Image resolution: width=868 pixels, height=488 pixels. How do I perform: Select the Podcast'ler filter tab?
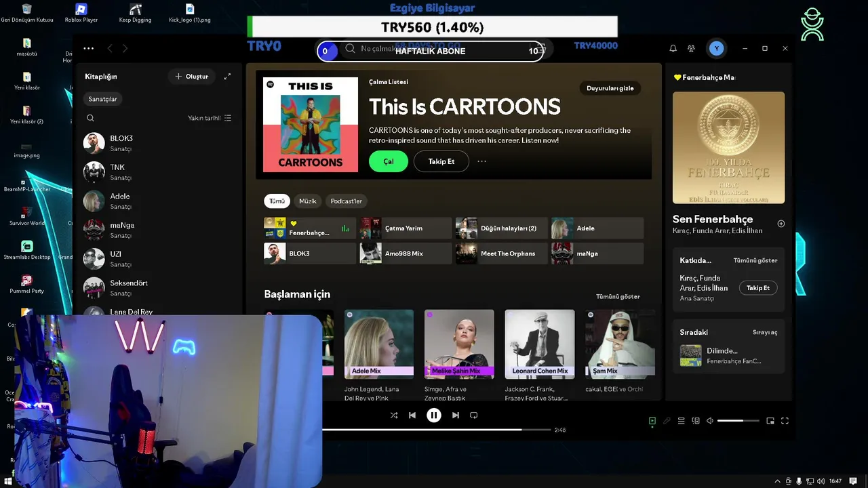[347, 201]
